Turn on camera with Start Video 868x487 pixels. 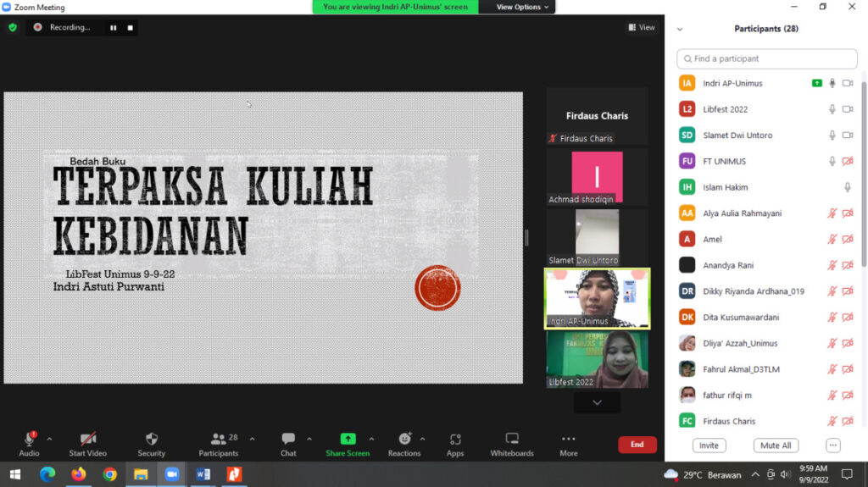coord(88,439)
